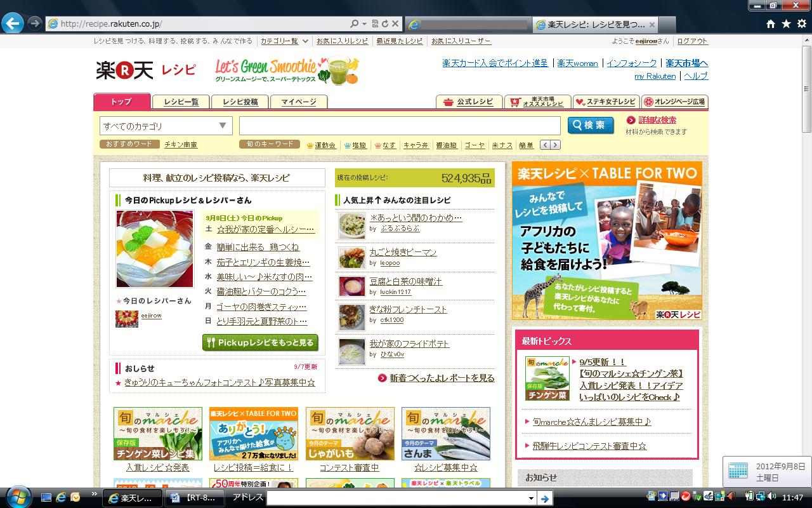Open the カテゴリ一覧 dropdown menu
812x508 pixels.
285,41
